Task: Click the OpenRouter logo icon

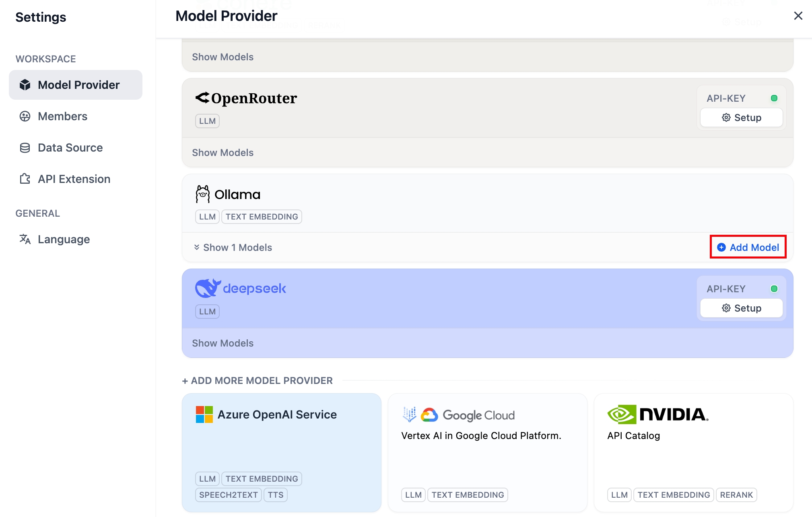Action: [x=202, y=98]
